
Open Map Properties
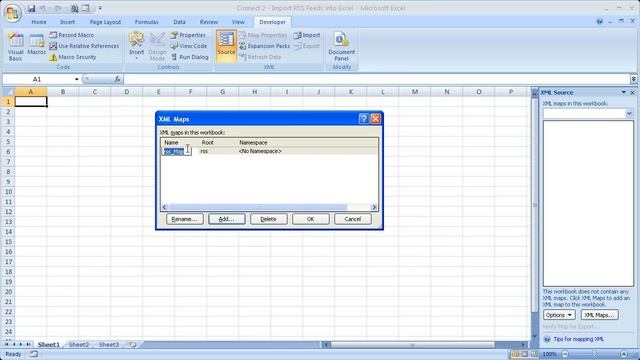pyautogui.click(x=263, y=35)
